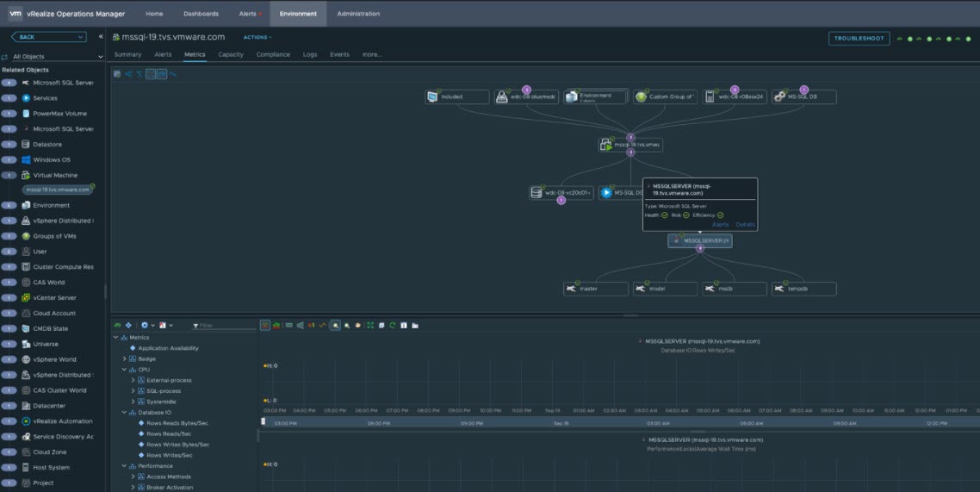The width and height of the screenshot is (980, 492).
Task: Click the msdb database node
Action: coord(735,289)
